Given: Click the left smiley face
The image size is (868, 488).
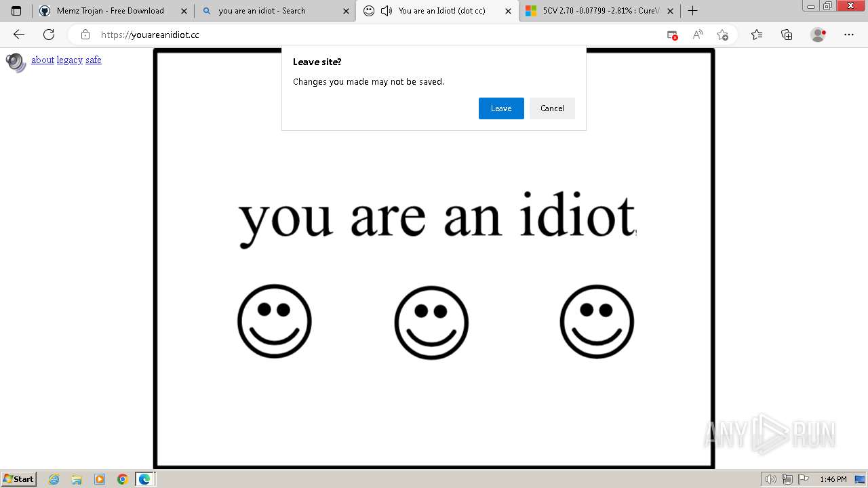Looking at the screenshot, I should 275,321.
